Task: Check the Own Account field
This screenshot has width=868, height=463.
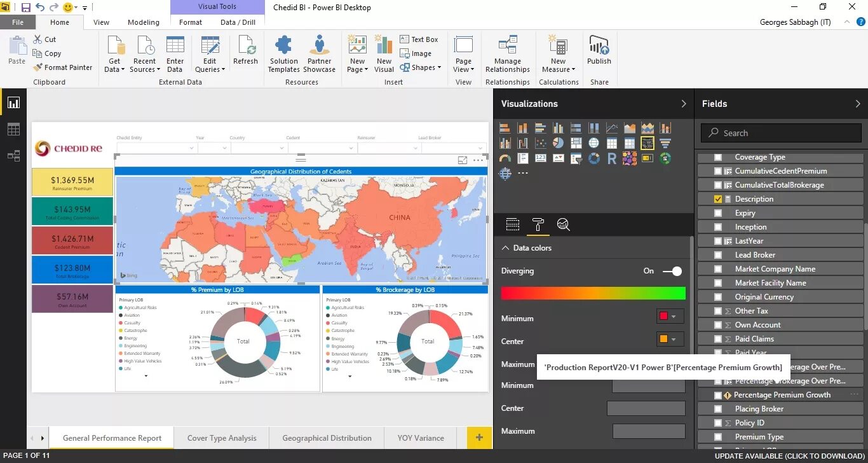Action: coord(718,325)
